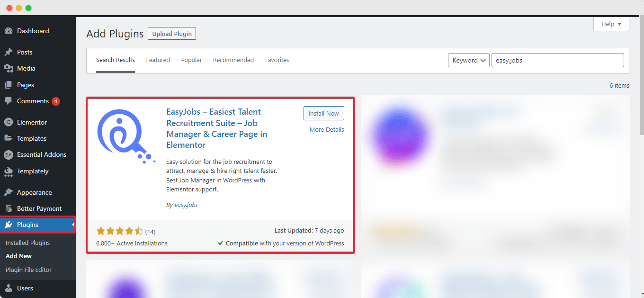Click the Appearance paintbrush icon

pyautogui.click(x=9, y=192)
